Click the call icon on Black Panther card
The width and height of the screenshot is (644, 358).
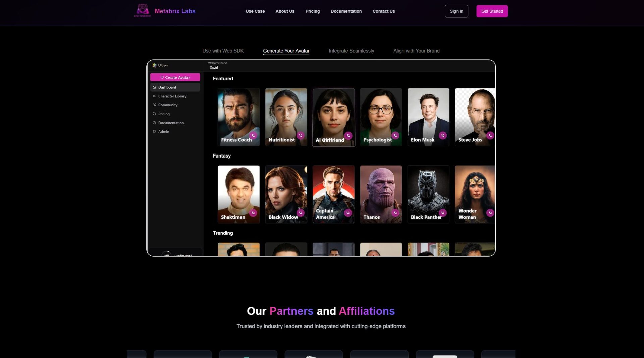(443, 213)
